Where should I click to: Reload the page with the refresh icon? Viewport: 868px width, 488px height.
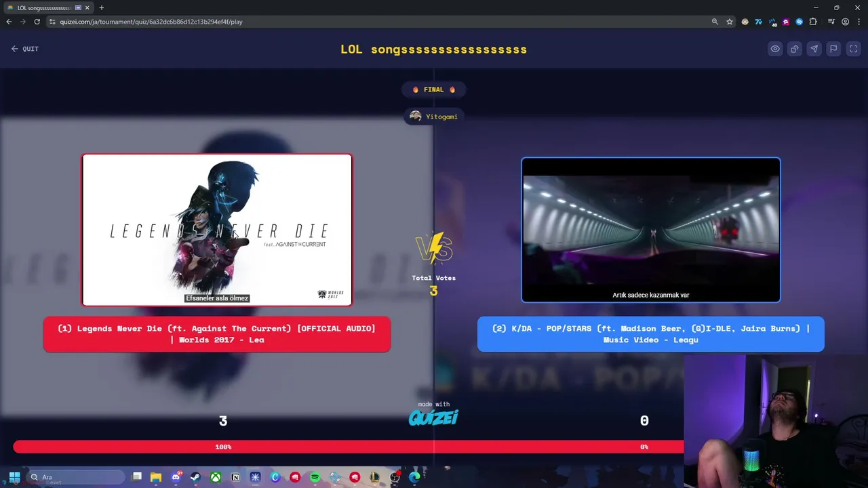pos(37,22)
